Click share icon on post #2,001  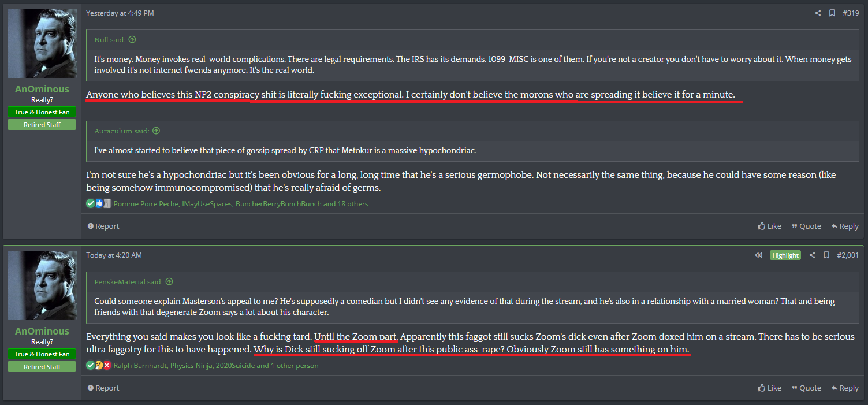tap(813, 255)
